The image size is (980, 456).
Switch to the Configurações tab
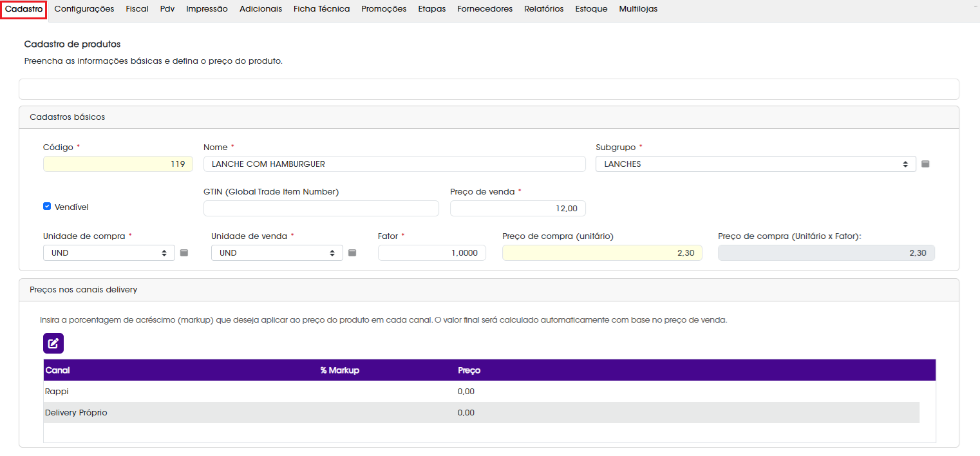click(x=84, y=9)
